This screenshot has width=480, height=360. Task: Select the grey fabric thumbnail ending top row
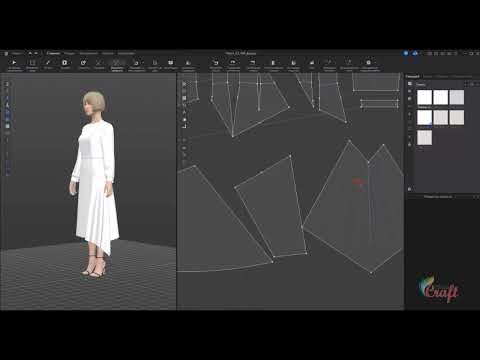(x=456, y=97)
